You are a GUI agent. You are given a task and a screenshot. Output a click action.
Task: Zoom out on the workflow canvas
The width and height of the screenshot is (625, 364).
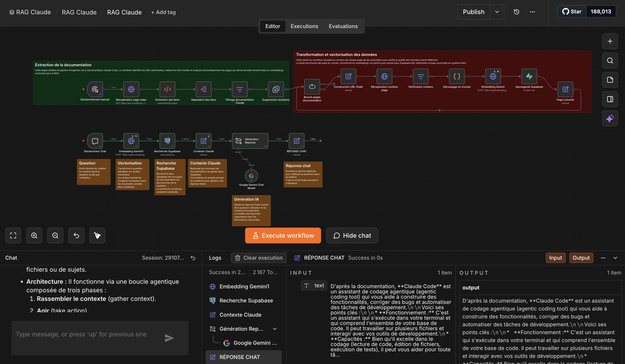coord(55,236)
